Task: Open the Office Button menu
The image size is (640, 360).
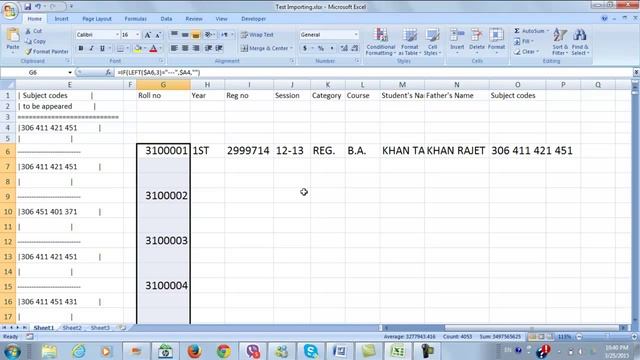Action: point(10,10)
